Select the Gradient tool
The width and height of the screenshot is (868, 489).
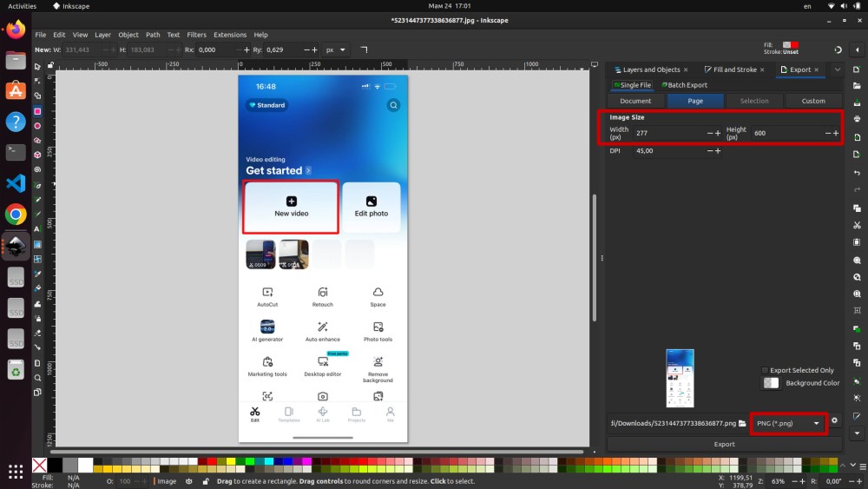pos(37,244)
